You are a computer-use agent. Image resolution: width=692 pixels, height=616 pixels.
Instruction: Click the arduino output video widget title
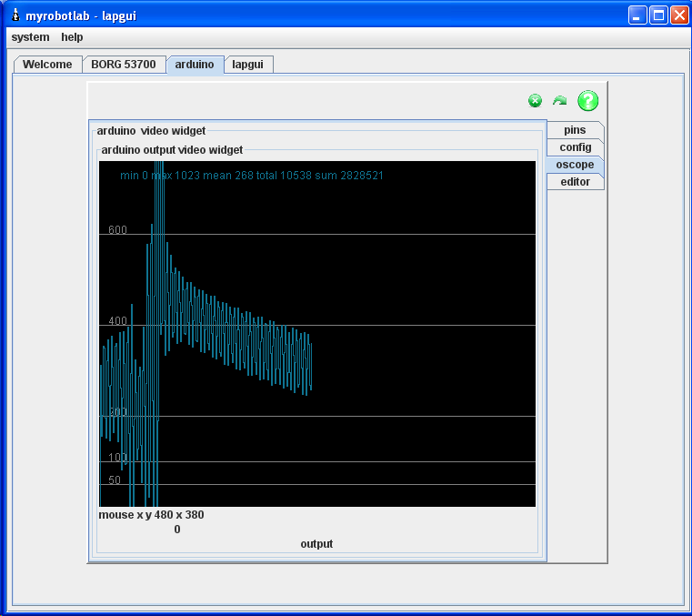(172, 150)
